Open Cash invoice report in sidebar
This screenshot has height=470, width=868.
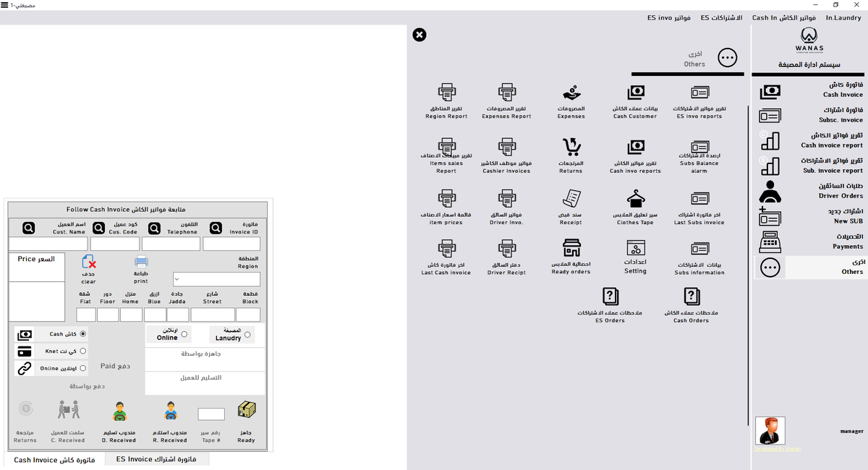[x=810, y=140]
